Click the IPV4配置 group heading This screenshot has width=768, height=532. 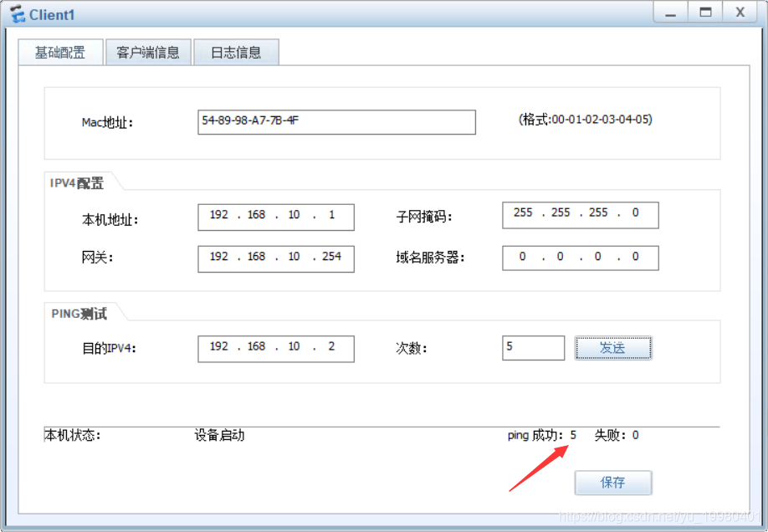point(77,182)
